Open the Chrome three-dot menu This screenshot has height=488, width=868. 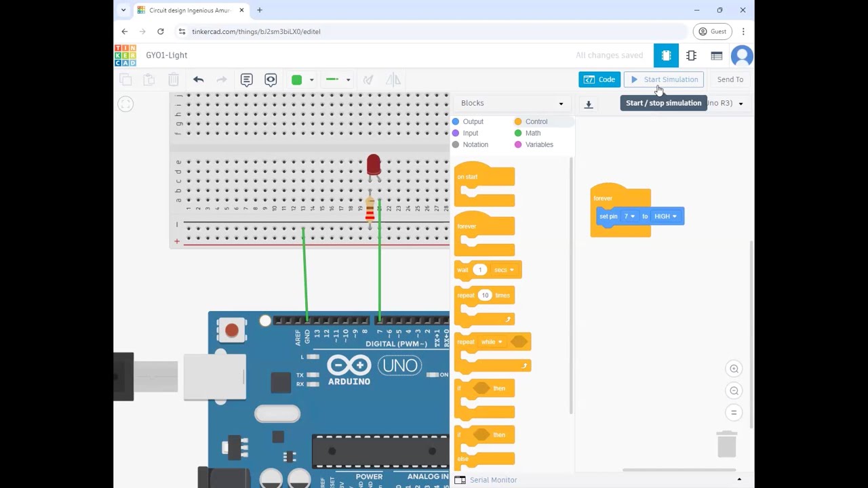743,31
